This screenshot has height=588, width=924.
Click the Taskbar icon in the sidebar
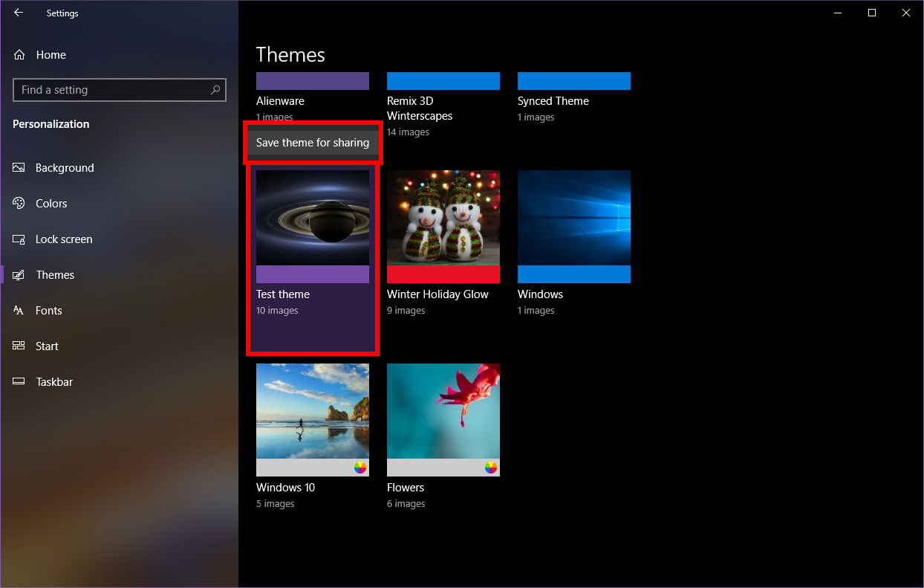19,382
